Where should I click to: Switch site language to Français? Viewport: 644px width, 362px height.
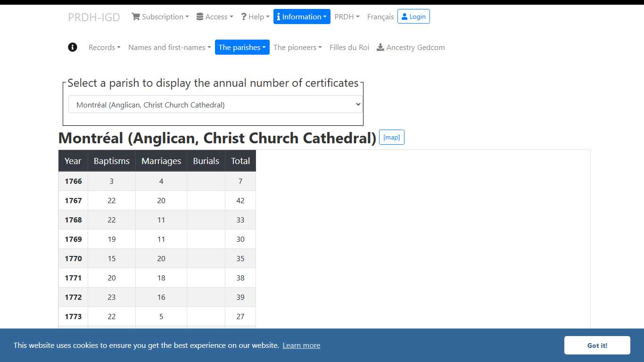[380, 16]
